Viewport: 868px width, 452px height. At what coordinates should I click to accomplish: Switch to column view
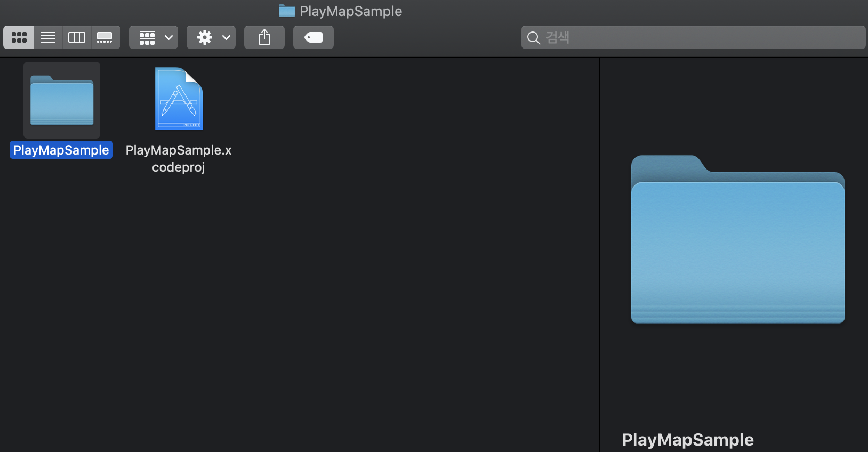[77, 37]
